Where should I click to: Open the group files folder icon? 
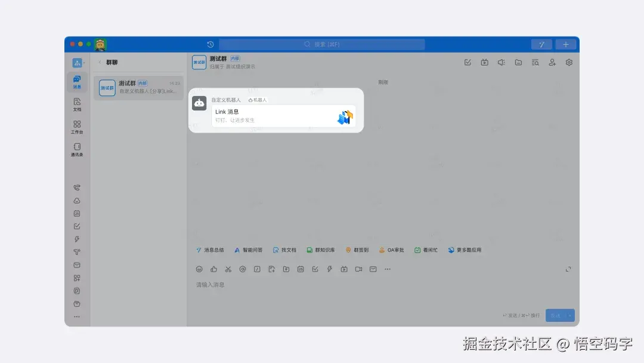pyautogui.click(x=518, y=62)
